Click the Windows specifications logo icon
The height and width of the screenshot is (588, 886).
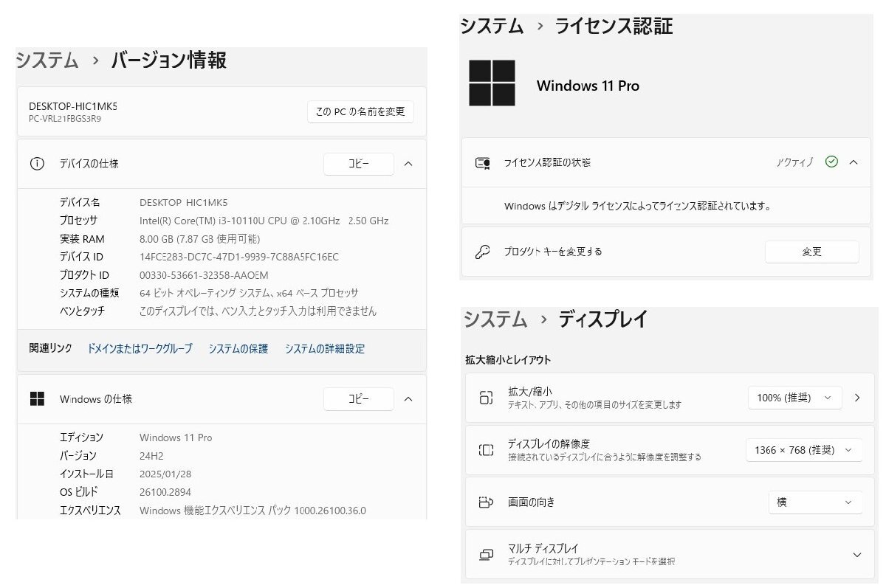click(37, 398)
